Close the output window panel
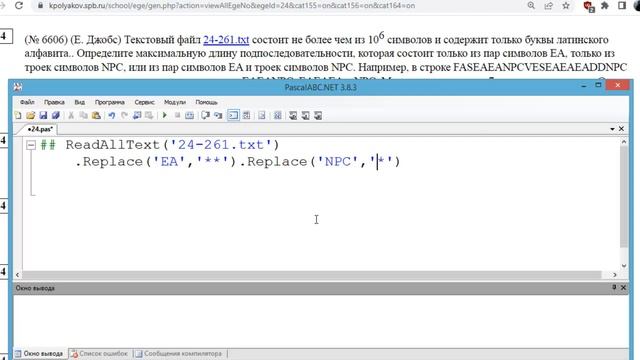 point(623,287)
